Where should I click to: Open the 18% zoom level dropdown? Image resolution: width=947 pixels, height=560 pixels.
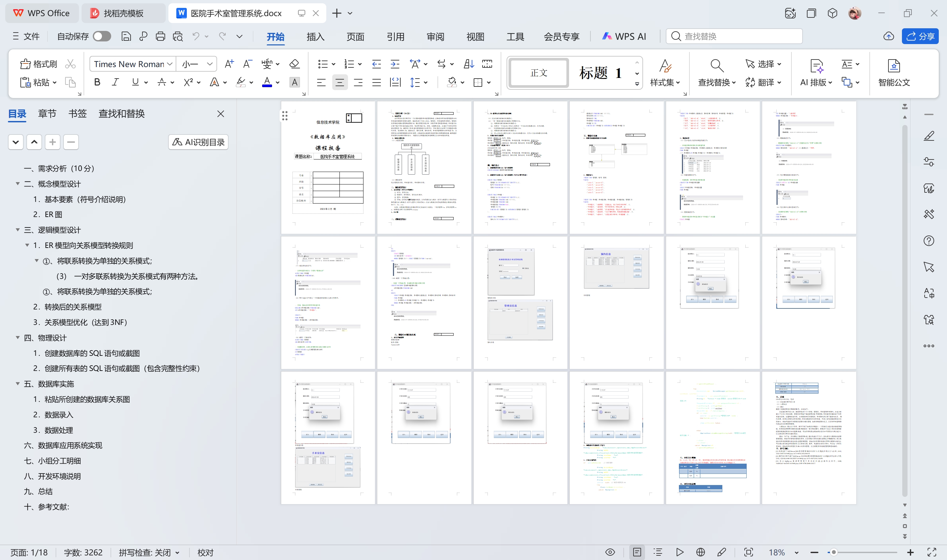[796, 552]
